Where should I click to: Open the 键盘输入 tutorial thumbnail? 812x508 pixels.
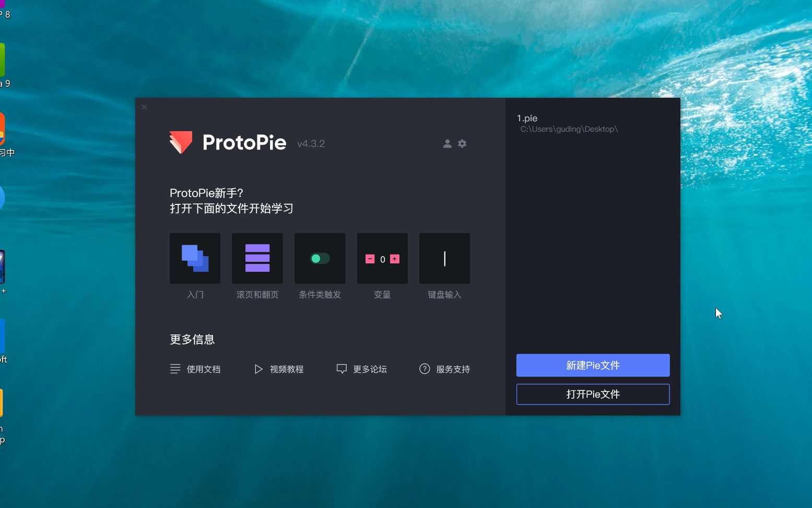point(445,258)
